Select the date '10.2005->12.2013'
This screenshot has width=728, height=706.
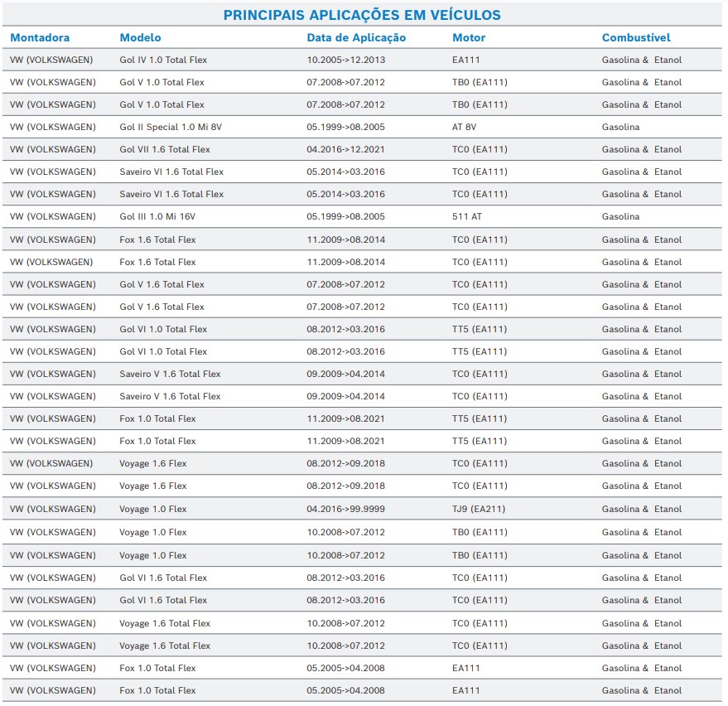346,60
